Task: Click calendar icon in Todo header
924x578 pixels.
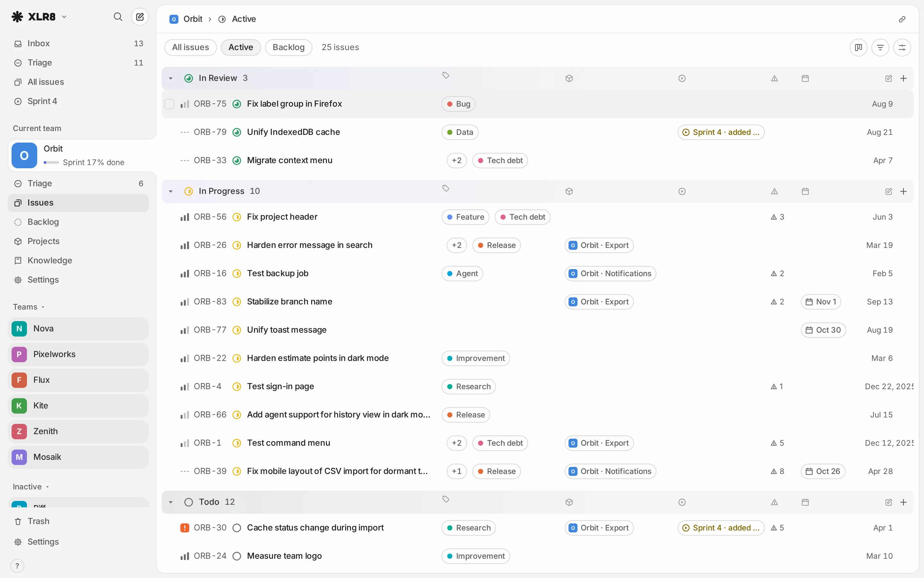Action: pyautogui.click(x=805, y=502)
